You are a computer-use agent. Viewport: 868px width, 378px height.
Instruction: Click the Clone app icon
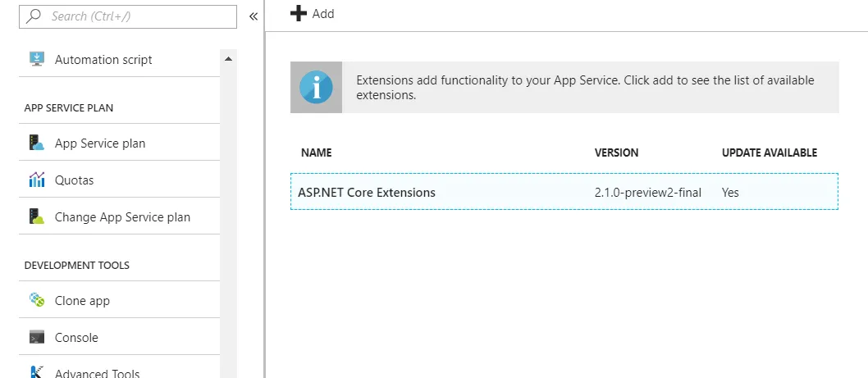pos(37,300)
